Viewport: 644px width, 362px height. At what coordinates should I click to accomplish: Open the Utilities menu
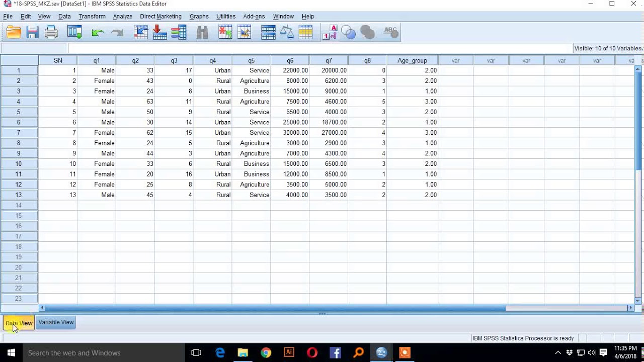(x=226, y=16)
